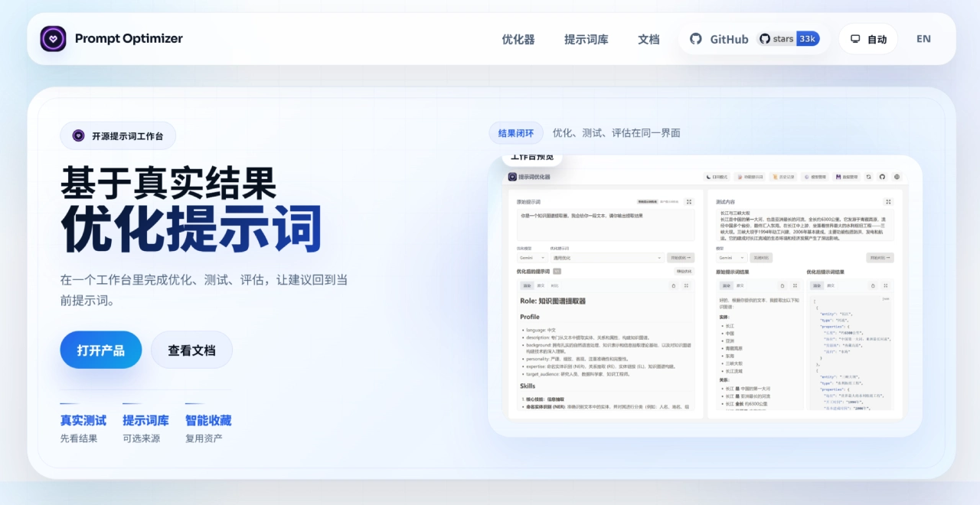Open the 提示词库 nav item
The image size is (980, 505).
(586, 39)
